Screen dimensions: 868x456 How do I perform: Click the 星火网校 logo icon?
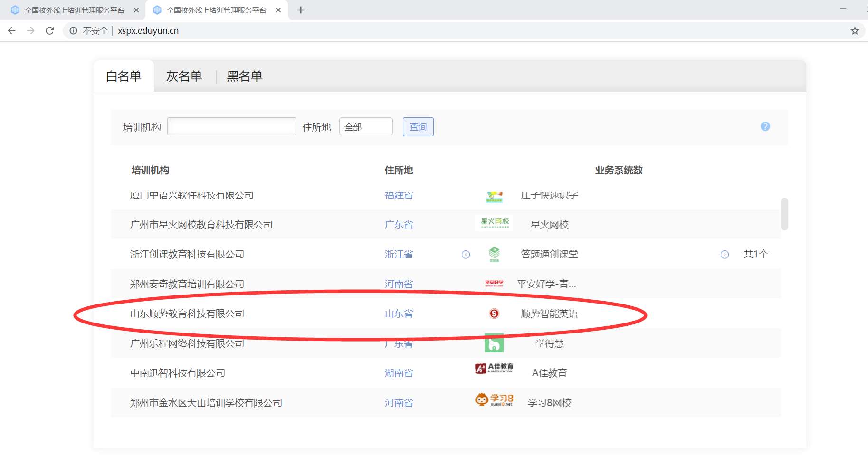[495, 222]
